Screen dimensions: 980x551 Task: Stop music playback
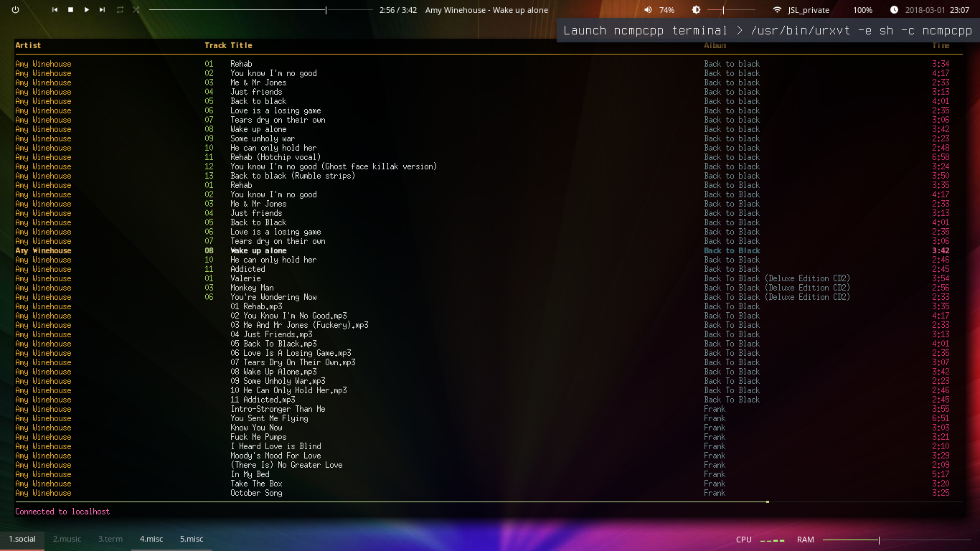70,10
